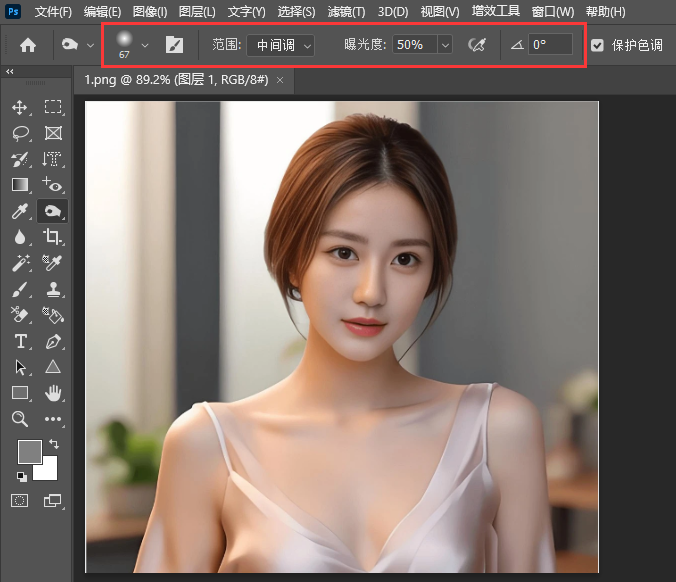Select the Red Eye tool
Image resolution: width=676 pixels, height=582 pixels.
53,185
